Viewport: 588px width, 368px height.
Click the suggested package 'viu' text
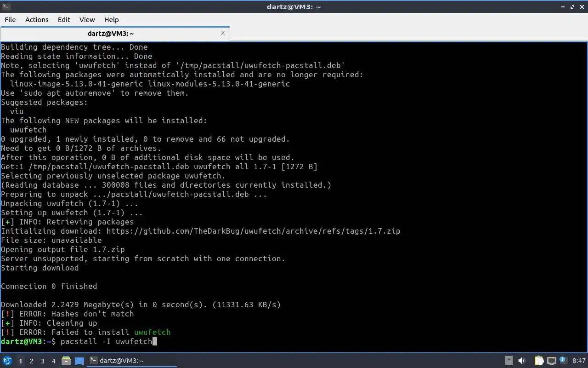(x=17, y=111)
